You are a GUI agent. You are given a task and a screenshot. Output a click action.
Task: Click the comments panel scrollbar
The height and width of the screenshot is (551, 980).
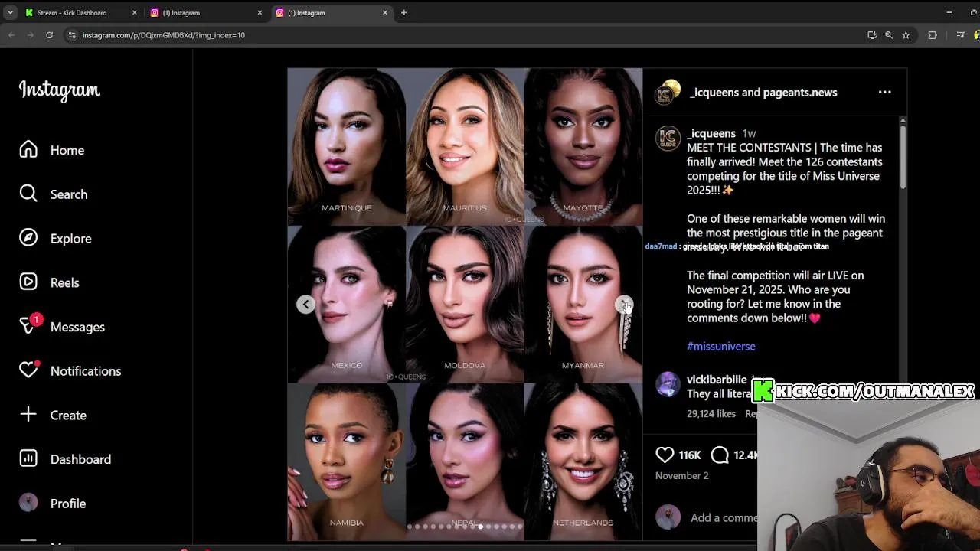coord(903,157)
